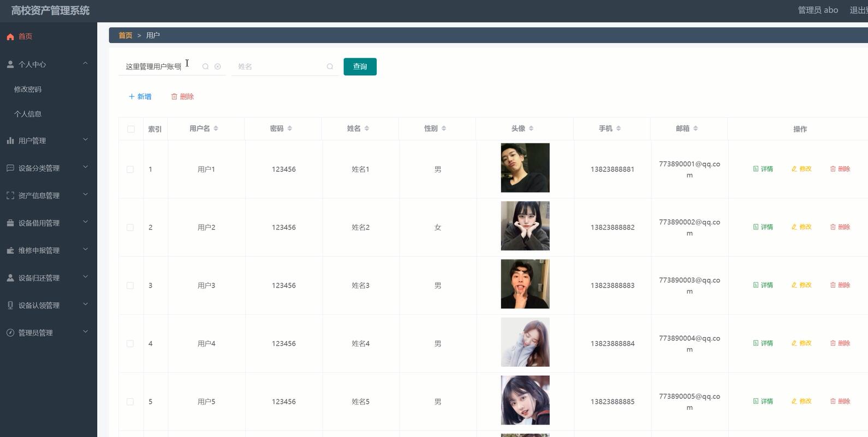
Task: Click 修改 for 用户2
Action: [x=801, y=227]
